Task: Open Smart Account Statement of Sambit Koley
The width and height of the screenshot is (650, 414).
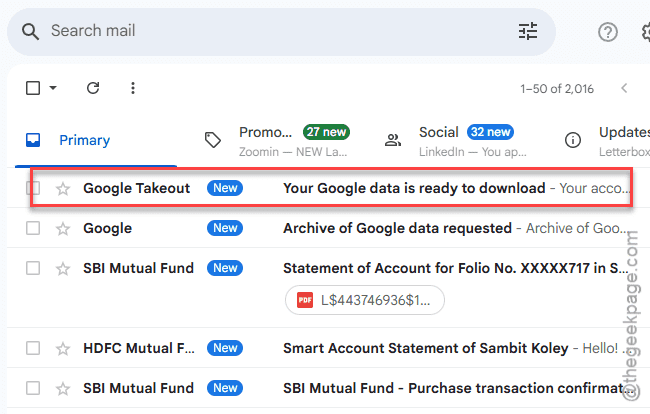Action: click(425, 348)
